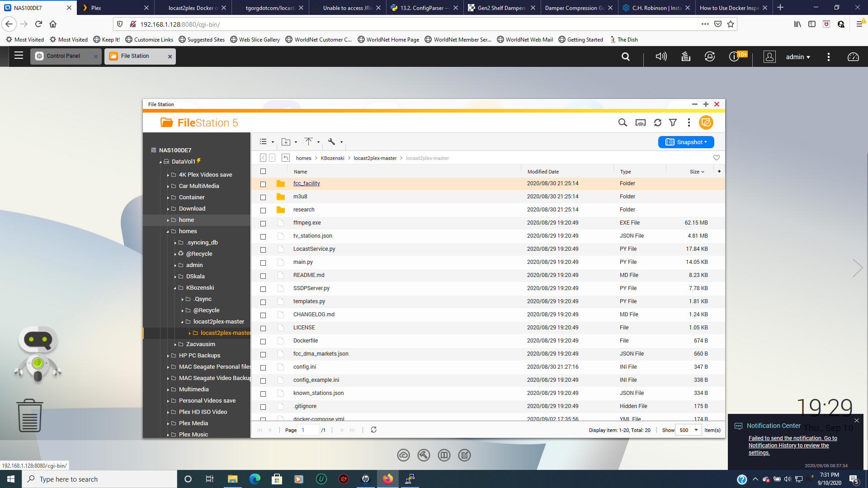Toggle the select-all checkbox in header
868x488 pixels.
264,172
